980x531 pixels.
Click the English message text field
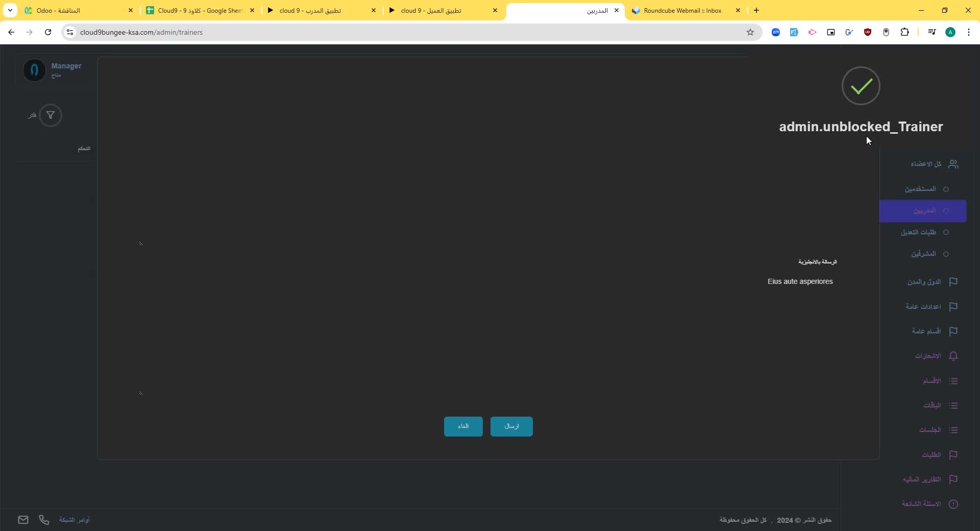pyautogui.click(x=800, y=281)
